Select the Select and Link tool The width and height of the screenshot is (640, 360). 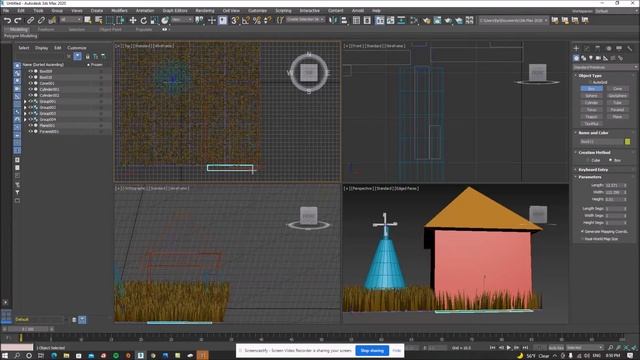click(x=31, y=20)
